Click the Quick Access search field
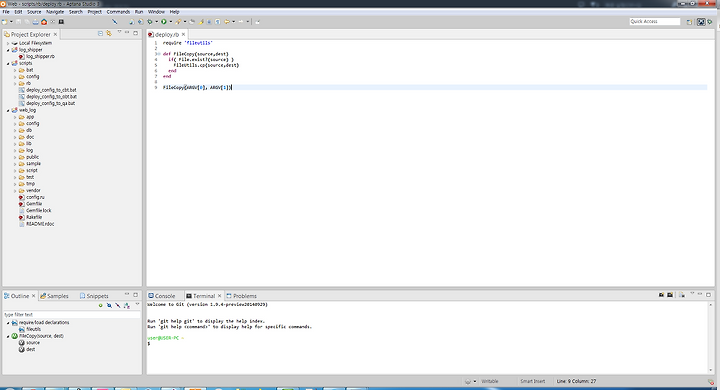720x390 pixels. pyautogui.click(x=654, y=22)
